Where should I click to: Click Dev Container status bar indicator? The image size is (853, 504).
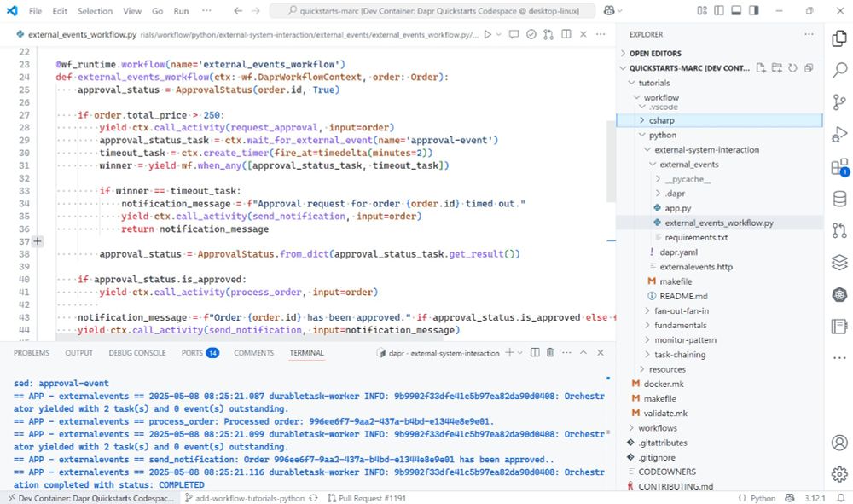(x=91, y=498)
